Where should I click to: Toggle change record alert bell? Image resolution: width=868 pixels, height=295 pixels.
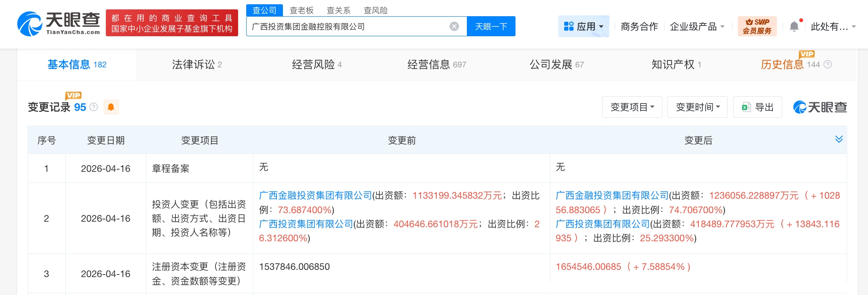tap(111, 107)
